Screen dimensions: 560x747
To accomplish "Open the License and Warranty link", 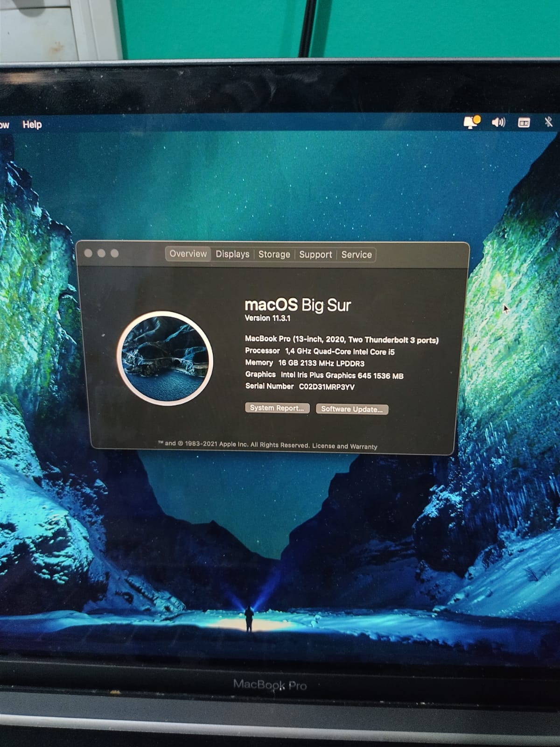I will coord(344,446).
